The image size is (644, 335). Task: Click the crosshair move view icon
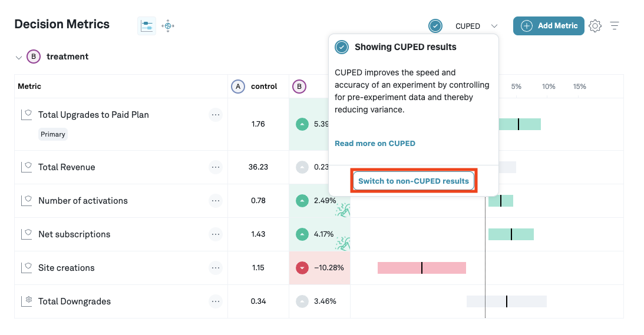tap(168, 26)
